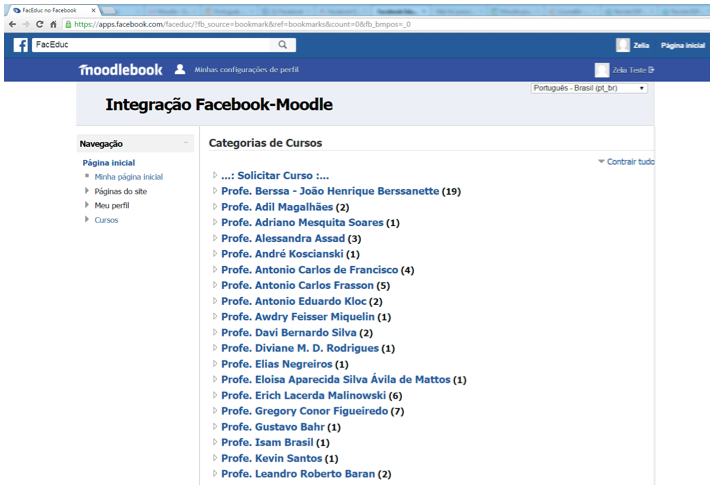Click Categorias de Cursos heading
The width and height of the screenshot is (715, 485).
coord(265,143)
